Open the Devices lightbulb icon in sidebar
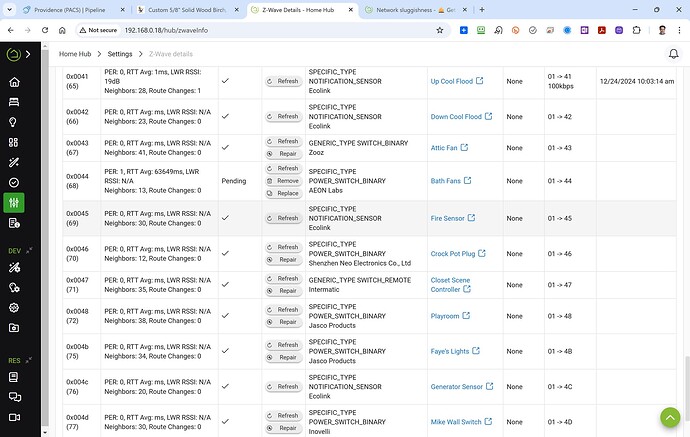690x437 pixels. 13,122
